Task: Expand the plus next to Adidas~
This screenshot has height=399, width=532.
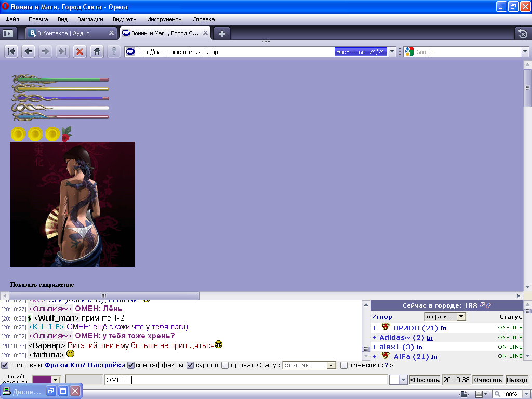Action: point(374,338)
